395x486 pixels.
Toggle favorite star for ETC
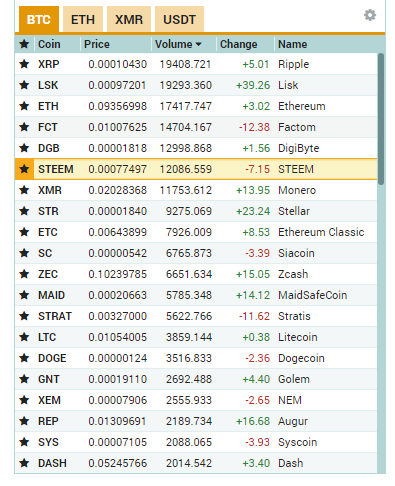tap(24, 232)
